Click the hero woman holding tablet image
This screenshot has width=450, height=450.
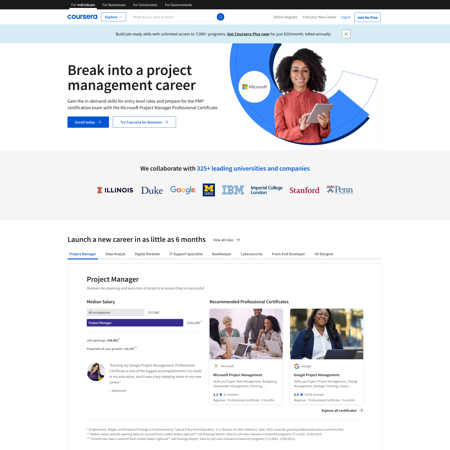click(x=303, y=95)
